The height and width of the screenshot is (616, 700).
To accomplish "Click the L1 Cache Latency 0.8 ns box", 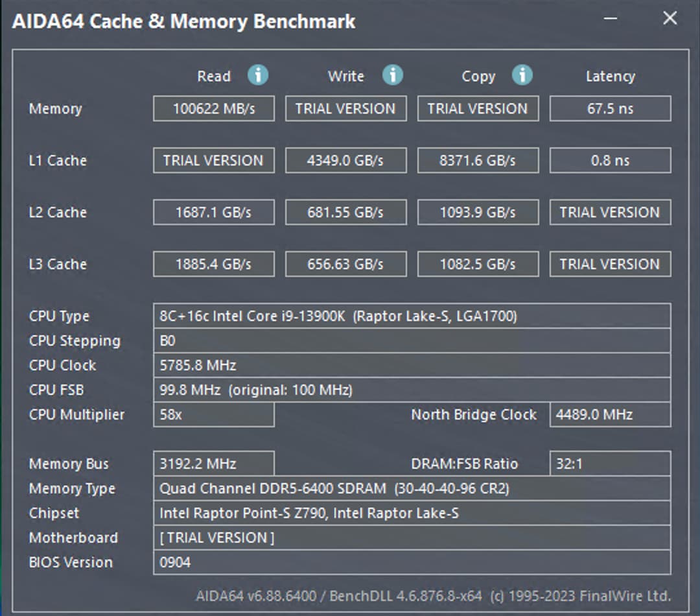I will 610,160.
